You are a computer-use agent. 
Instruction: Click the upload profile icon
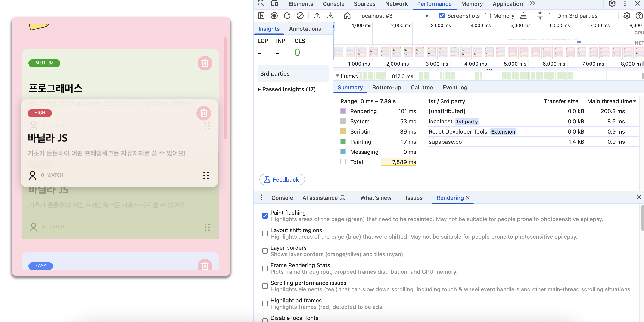[x=317, y=16]
